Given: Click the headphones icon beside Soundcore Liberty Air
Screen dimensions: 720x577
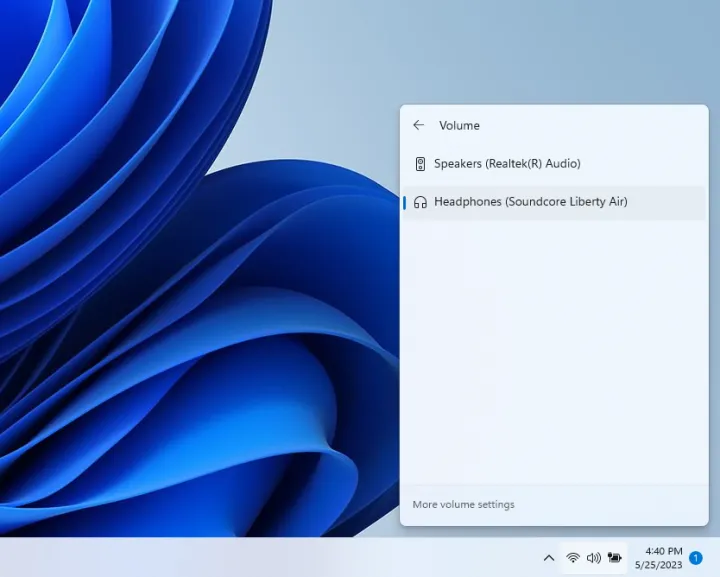Looking at the screenshot, I should click(x=420, y=202).
